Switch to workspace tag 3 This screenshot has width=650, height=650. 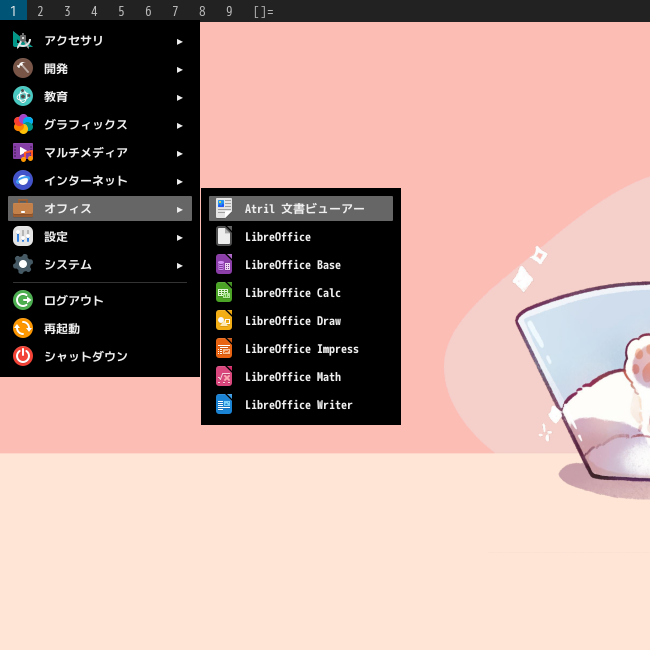coord(67,11)
